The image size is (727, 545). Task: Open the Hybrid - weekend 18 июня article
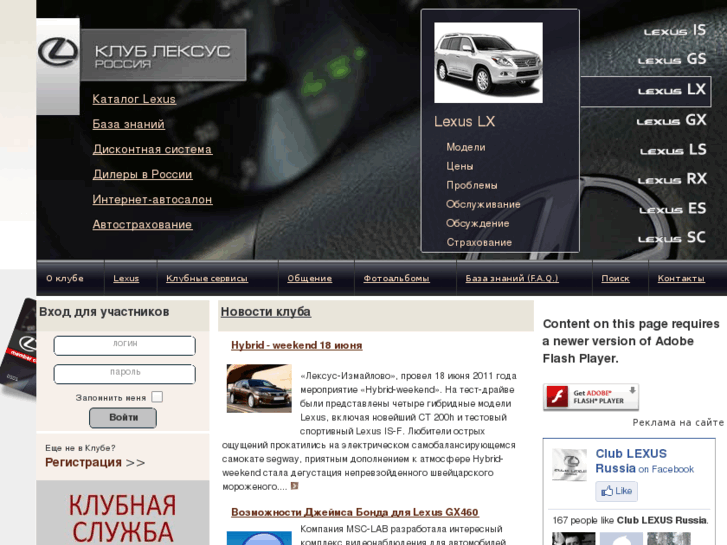pyautogui.click(x=297, y=346)
